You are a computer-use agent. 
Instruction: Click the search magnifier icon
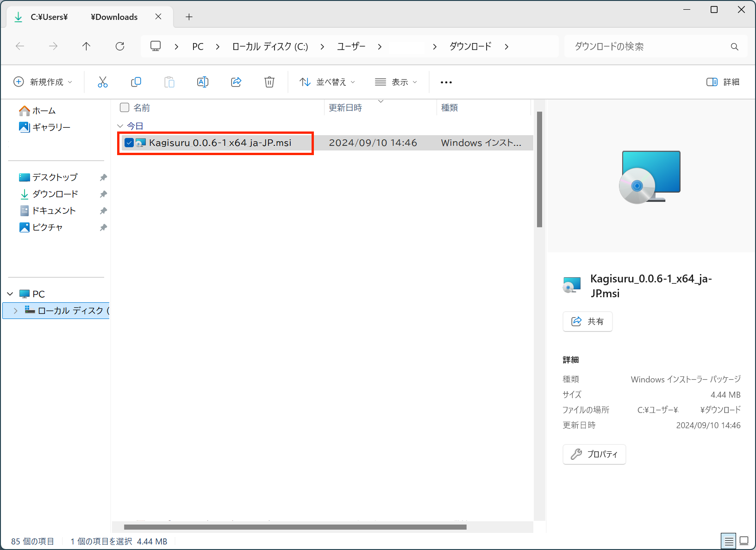tap(734, 47)
